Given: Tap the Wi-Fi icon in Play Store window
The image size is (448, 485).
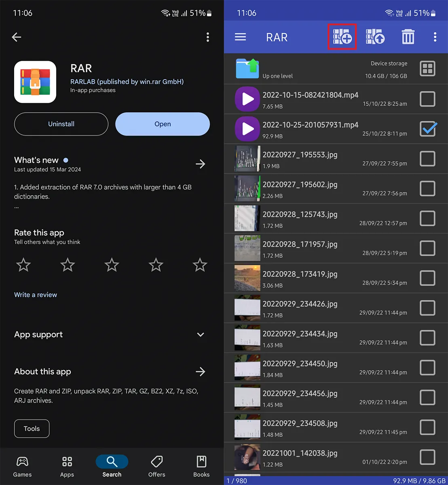Looking at the screenshot, I should click(165, 13).
